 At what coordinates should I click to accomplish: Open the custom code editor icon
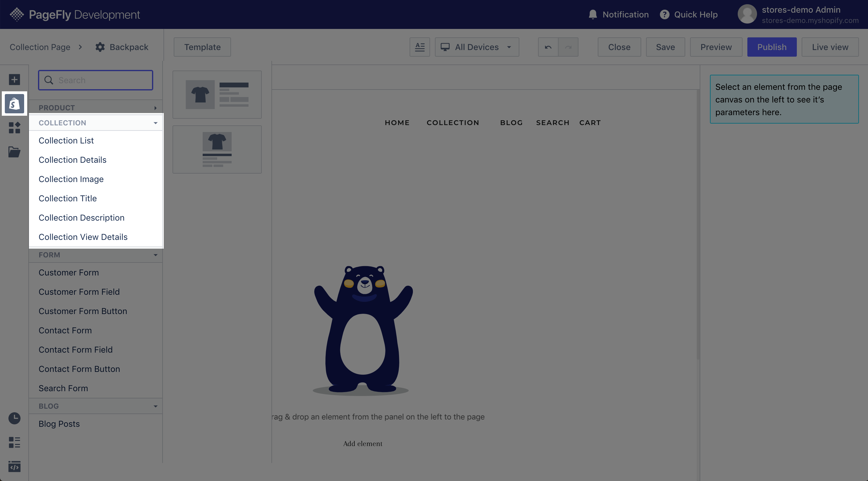(14, 467)
